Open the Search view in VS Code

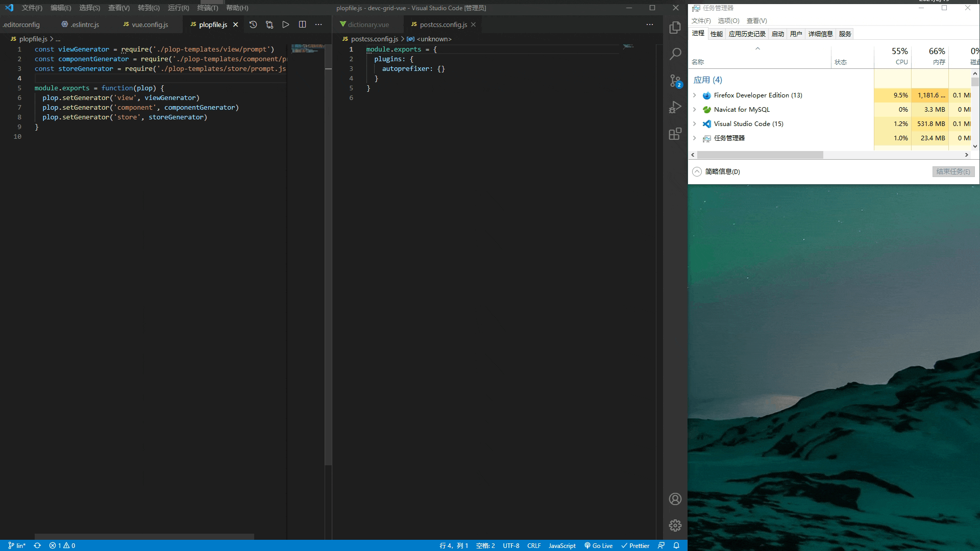675,54
